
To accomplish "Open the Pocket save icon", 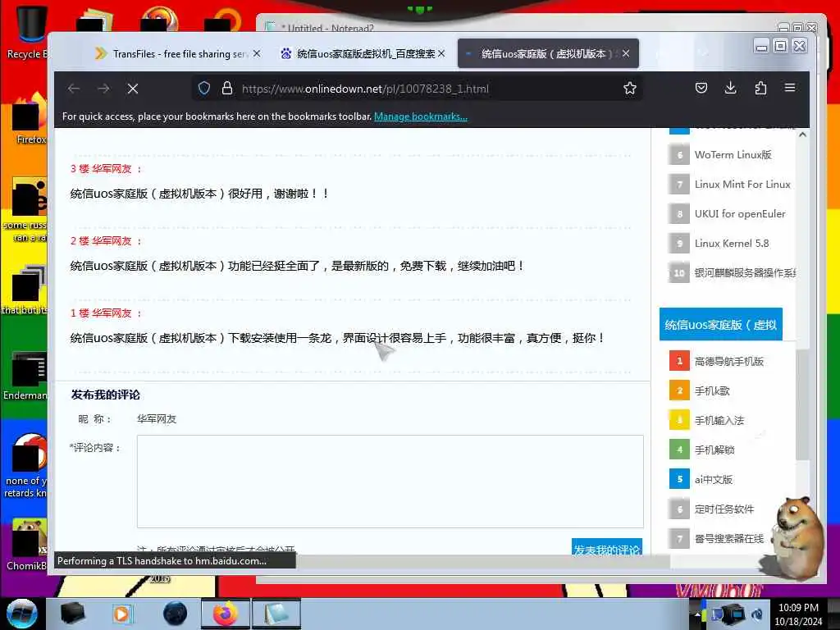I will point(701,88).
